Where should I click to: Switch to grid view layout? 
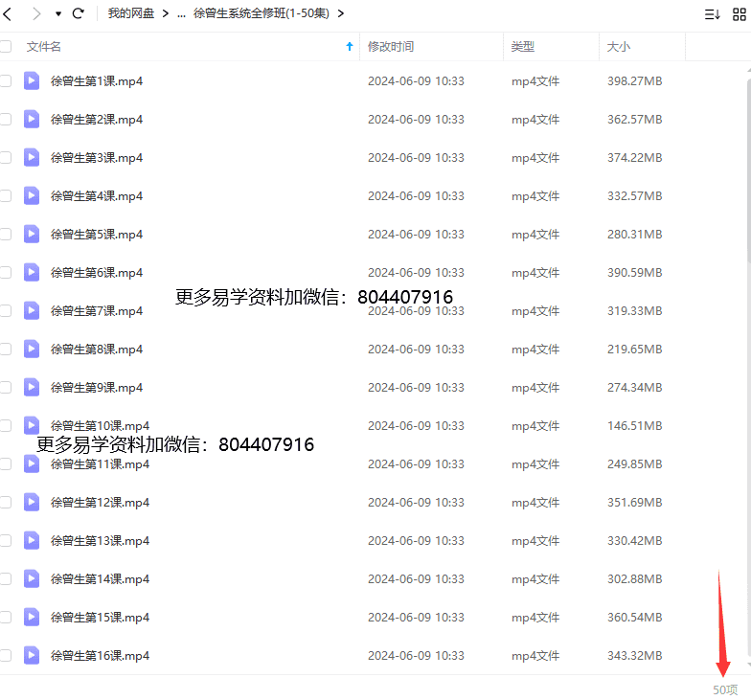[x=740, y=14]
